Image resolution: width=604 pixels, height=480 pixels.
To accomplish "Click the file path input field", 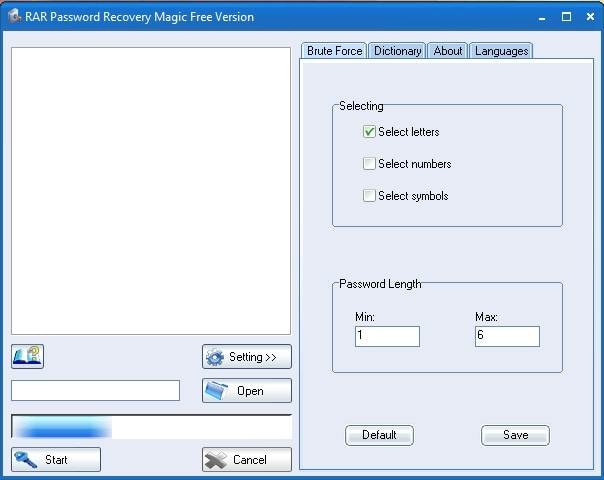I will click(96, 390).
